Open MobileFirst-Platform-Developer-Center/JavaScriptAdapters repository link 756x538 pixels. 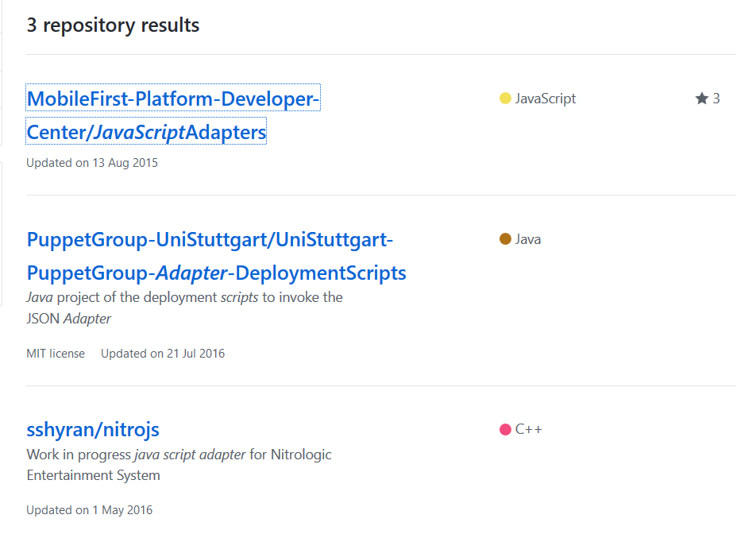coord(172,115)
